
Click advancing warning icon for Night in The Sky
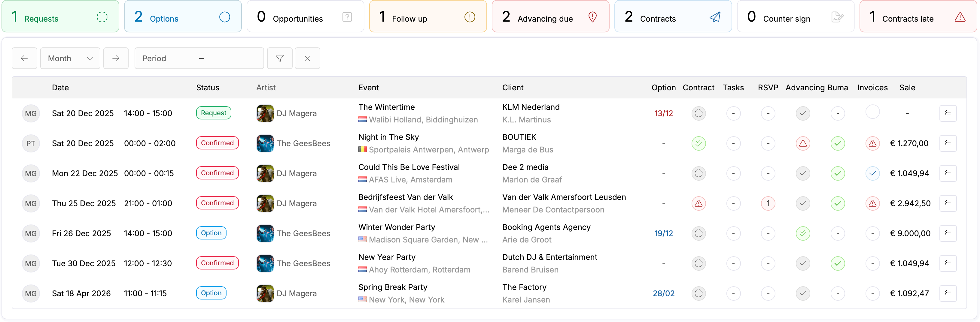[x=803, y=143]
